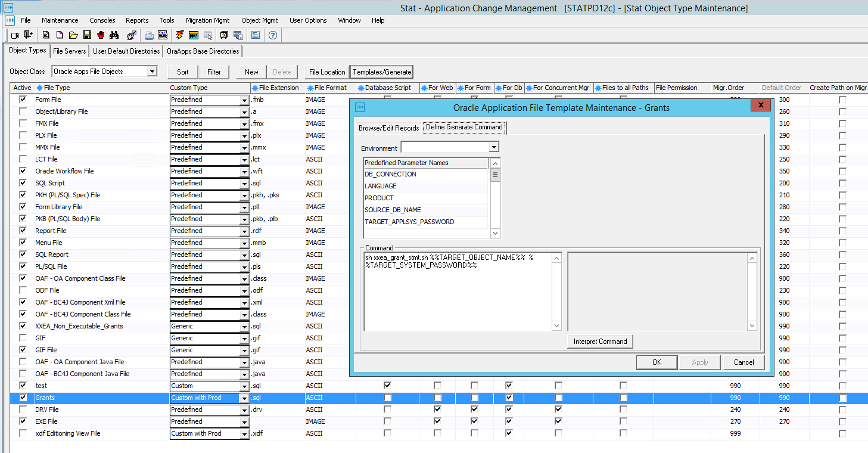Click the blue question mark help icon
The width and height of the screenshot is (868, 453).
pos(272,35)
